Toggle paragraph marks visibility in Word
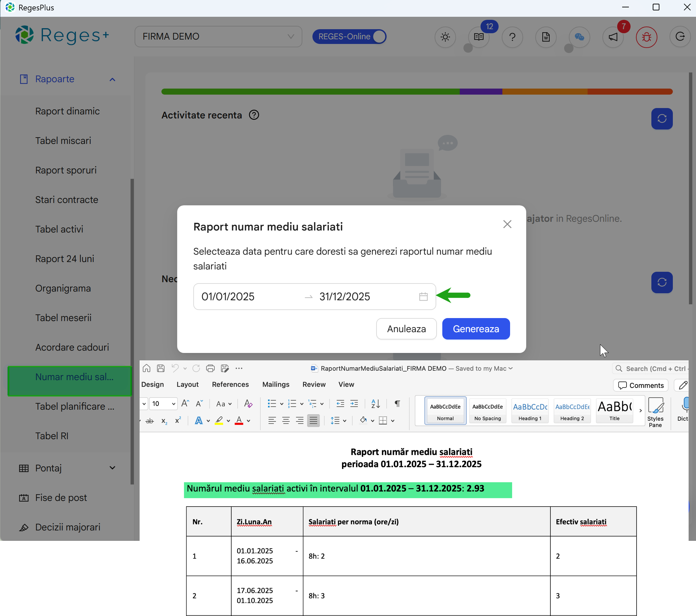 point(397,404)
